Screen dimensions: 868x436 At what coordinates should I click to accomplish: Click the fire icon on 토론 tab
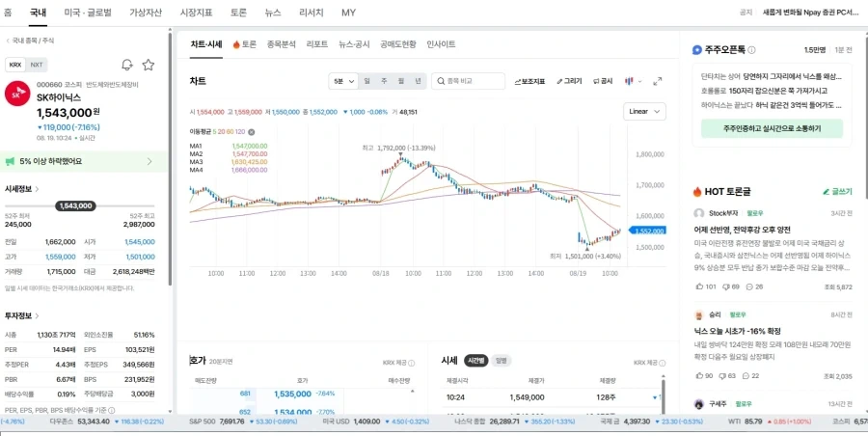[x=236, y=44]
